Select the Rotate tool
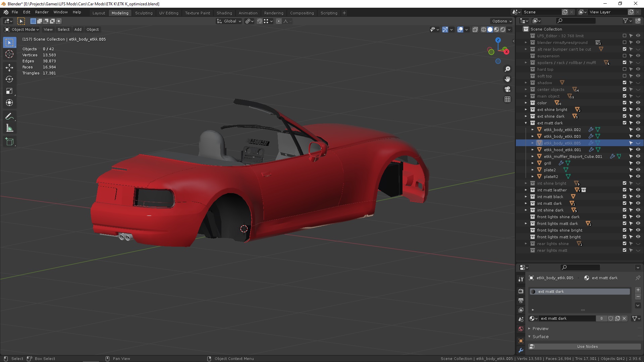This screenshot has width=644, height=362. click(x=9, y=79)
